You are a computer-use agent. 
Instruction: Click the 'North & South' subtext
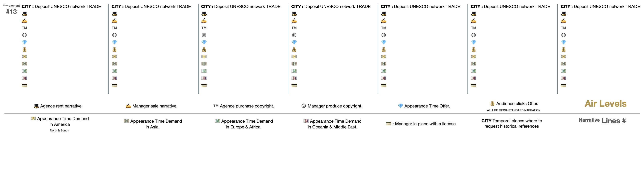[59, 130]
